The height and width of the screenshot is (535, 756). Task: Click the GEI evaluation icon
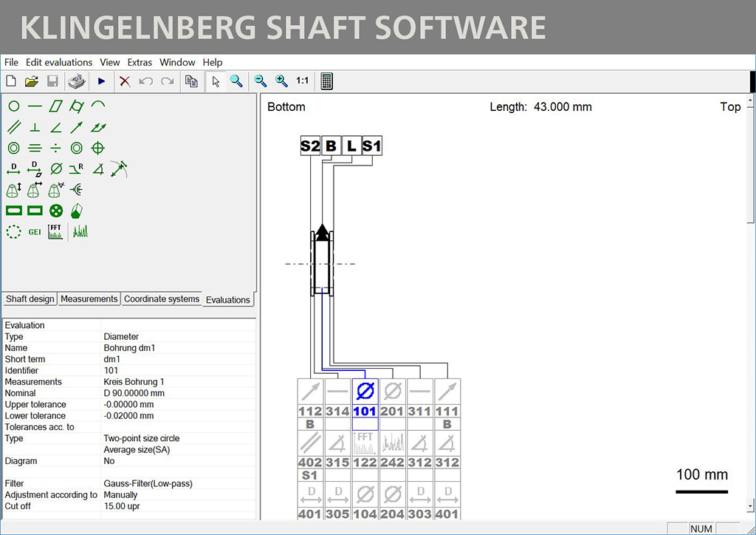(35, 232)
